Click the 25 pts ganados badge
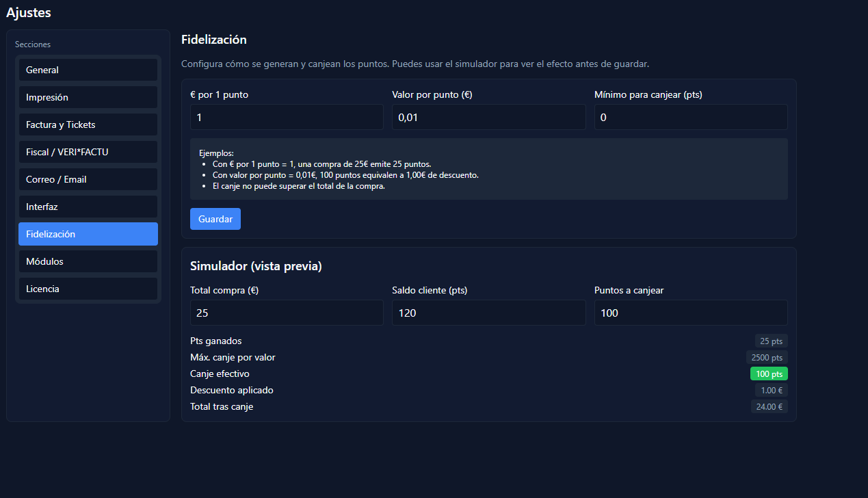 click(771, 341)
